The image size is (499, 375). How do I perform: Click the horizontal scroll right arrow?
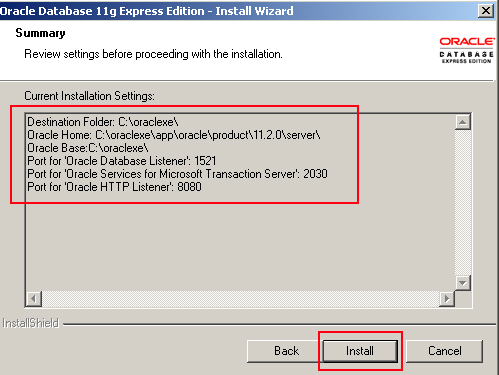(x=447, y=299)
